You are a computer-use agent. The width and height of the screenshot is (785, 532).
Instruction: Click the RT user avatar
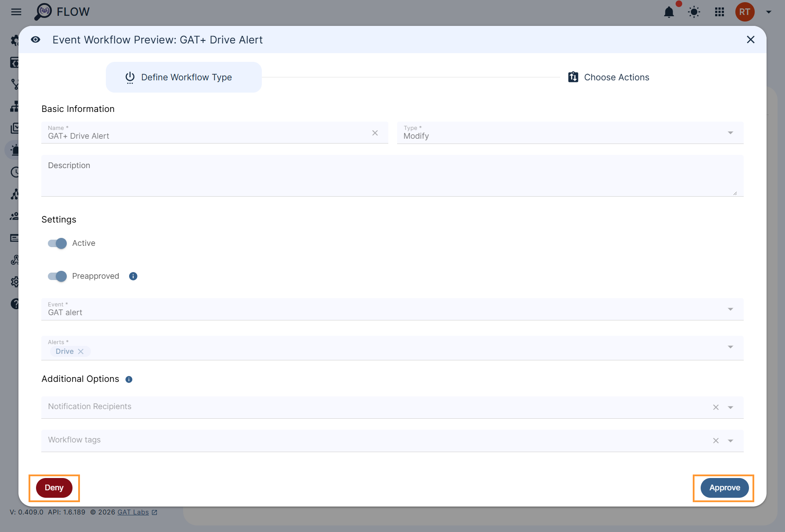(745, 12)
